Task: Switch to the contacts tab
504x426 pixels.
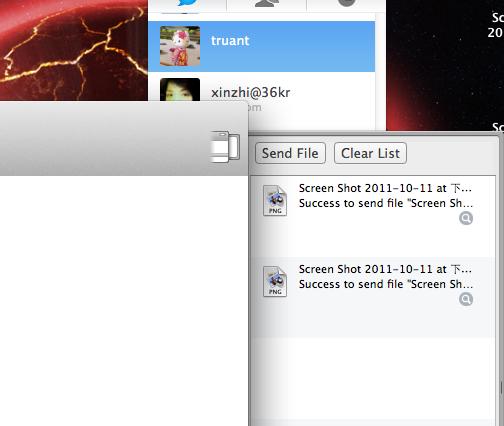Action: 267,3
